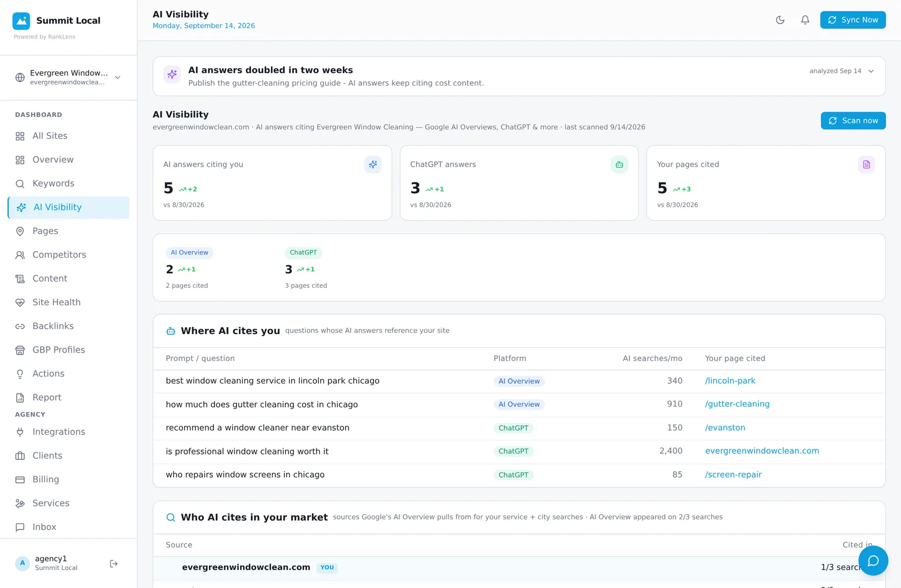Go to Overview in the sidebar

[68, 159]
